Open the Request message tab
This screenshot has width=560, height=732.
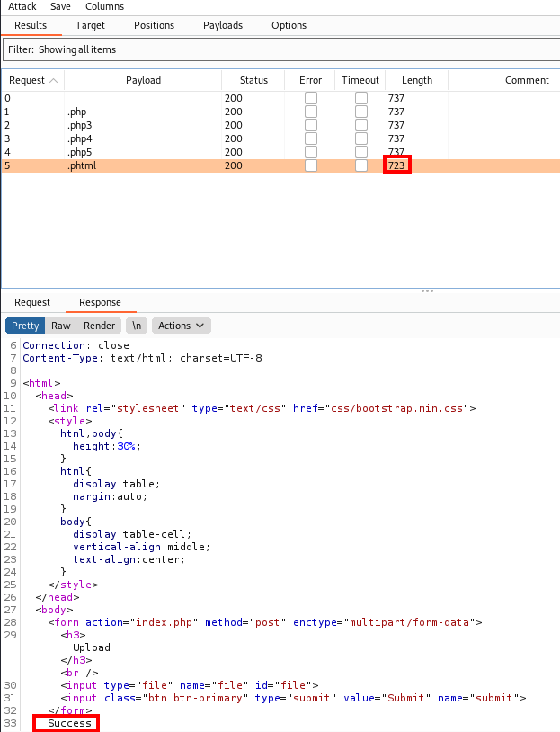32,302
